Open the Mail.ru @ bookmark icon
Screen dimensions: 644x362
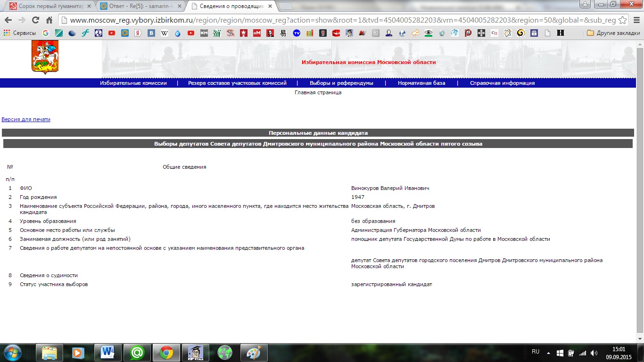pos(125,33)
